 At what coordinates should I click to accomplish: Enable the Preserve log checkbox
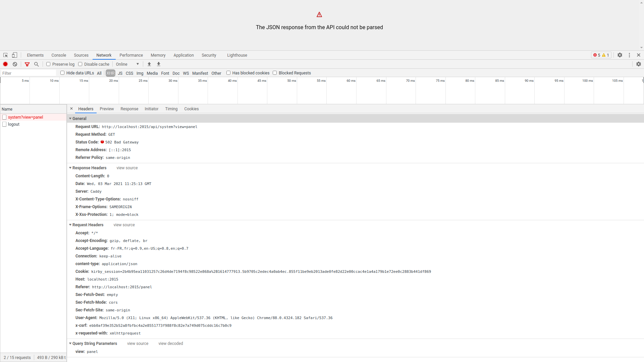point(48,64)
